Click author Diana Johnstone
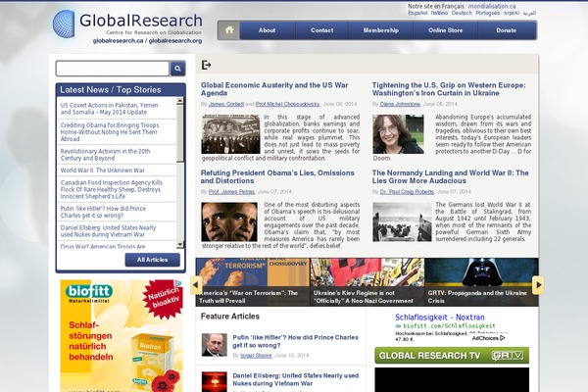Image resolution: width=588 pixels, height=392 pixels. 400,104
